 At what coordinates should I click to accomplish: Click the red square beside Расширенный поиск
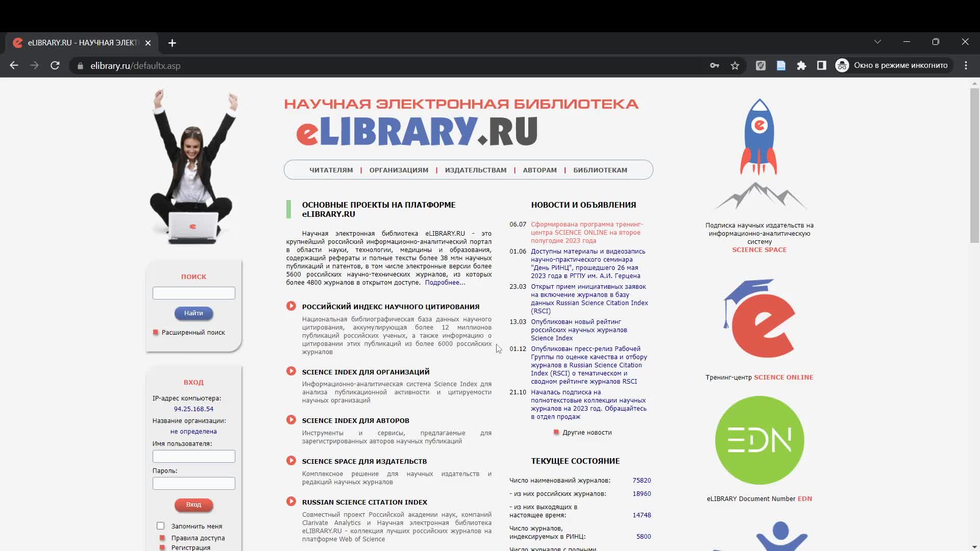(x=156, y=333)
